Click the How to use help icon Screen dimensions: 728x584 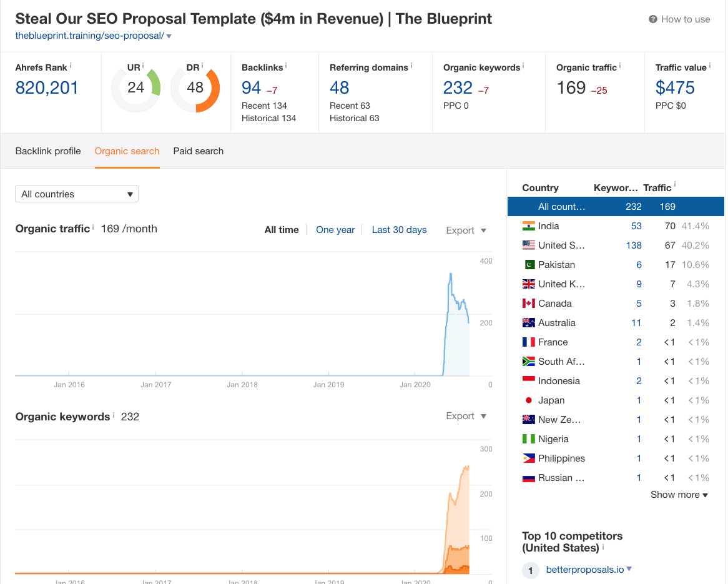coord(653,19)
